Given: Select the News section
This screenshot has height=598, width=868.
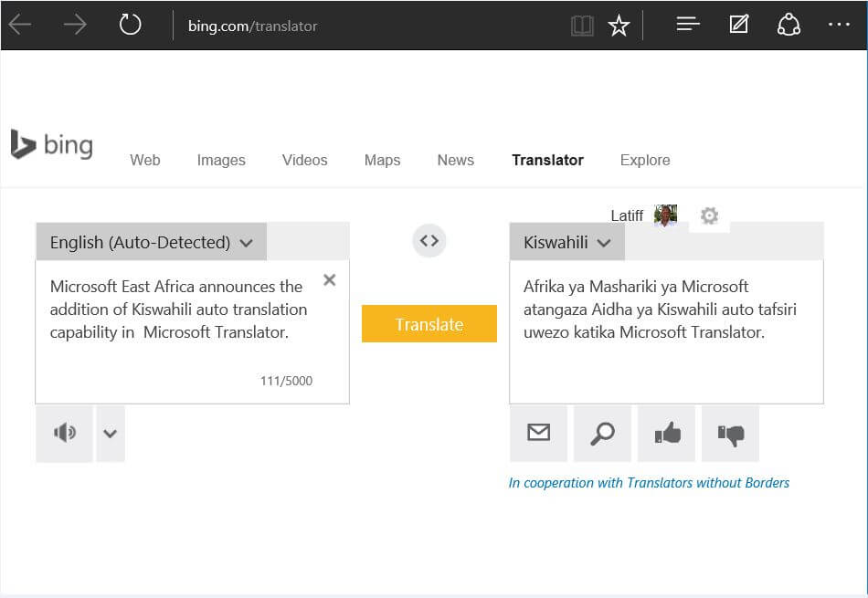Looking at the screenshot, I should point(455,160).
